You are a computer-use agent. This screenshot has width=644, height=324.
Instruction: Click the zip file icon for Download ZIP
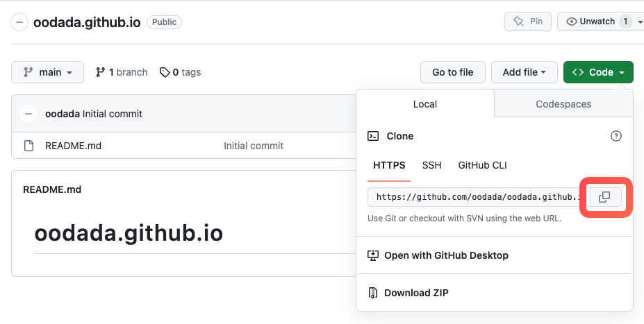(x=372, y=293)
